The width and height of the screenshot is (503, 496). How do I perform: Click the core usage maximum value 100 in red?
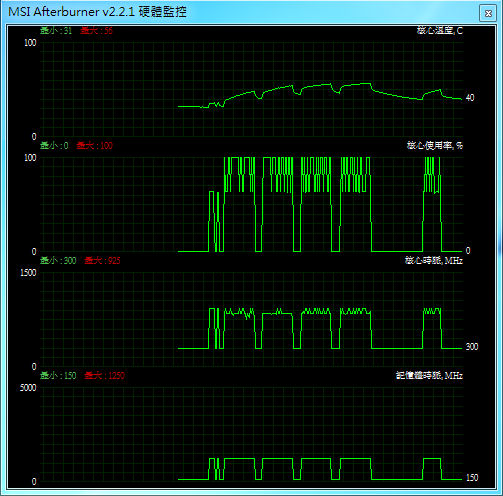pos(106,145)
